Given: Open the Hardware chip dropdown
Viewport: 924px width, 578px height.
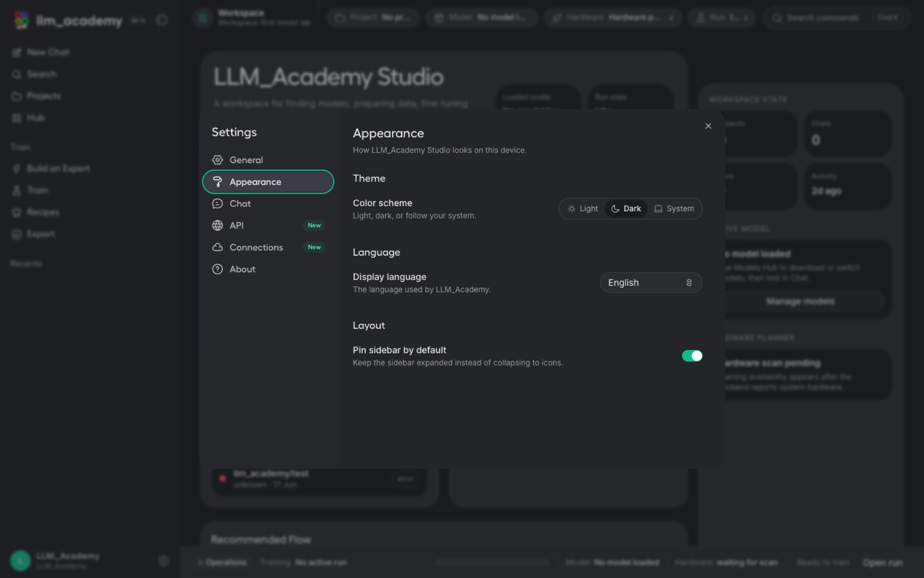Looking at the screenshot, I should tap(612, 18).
